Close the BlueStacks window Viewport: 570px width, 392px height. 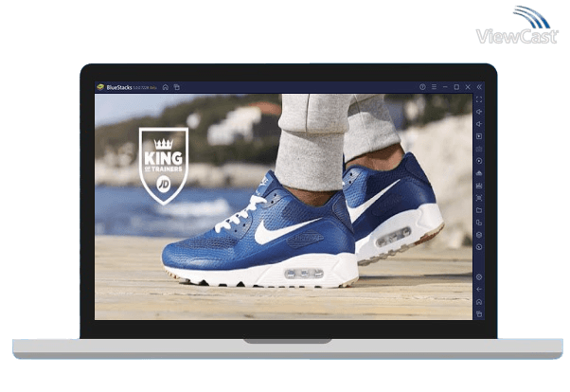click(x=468, y=87)
